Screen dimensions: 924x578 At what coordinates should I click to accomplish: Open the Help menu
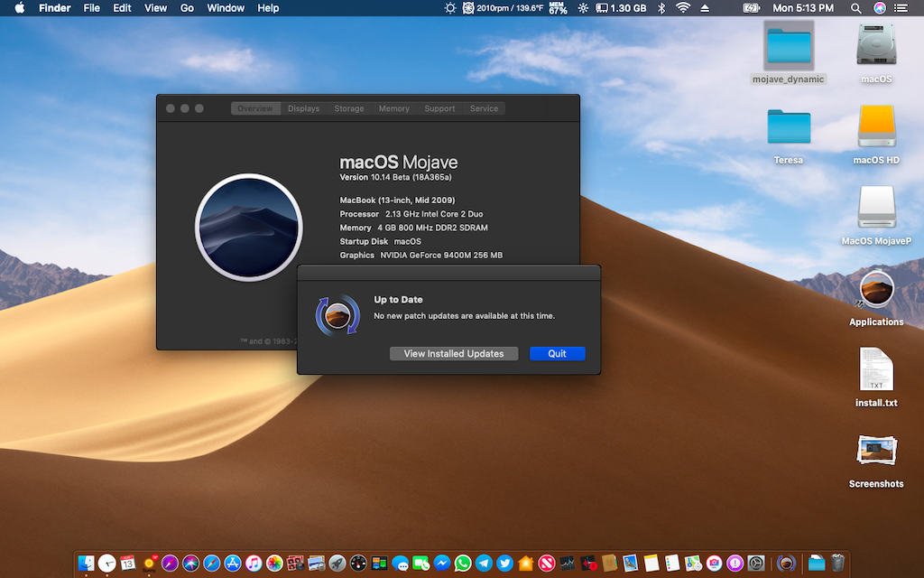pos(268,7)
